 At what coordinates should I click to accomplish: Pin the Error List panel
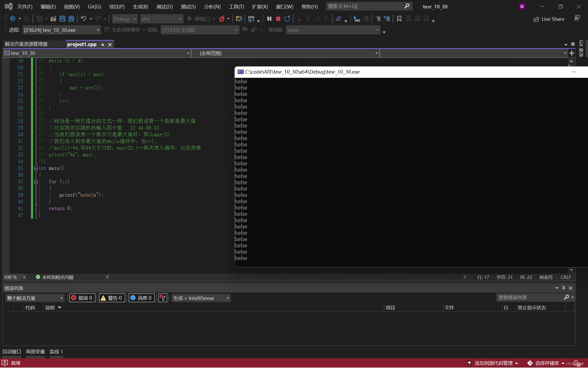564,288
